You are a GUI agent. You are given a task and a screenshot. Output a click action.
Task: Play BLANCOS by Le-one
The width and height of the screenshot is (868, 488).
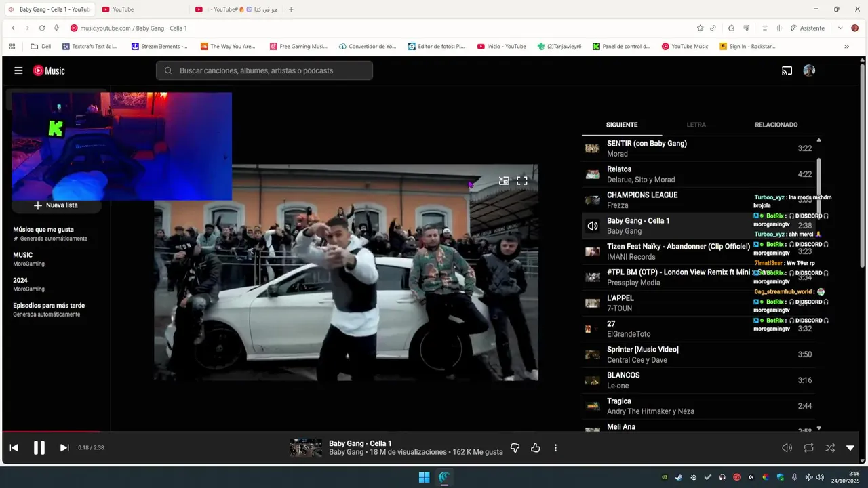[x=700, y=380]
